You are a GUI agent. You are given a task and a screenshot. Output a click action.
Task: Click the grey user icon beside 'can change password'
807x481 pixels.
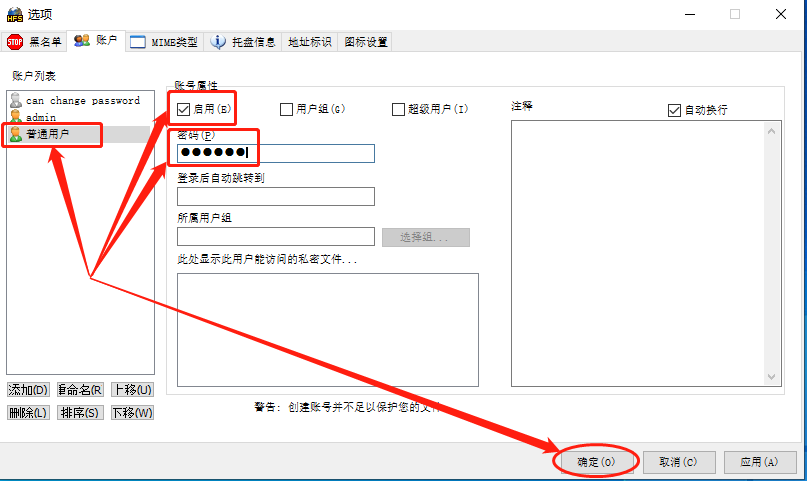(16, 100)
